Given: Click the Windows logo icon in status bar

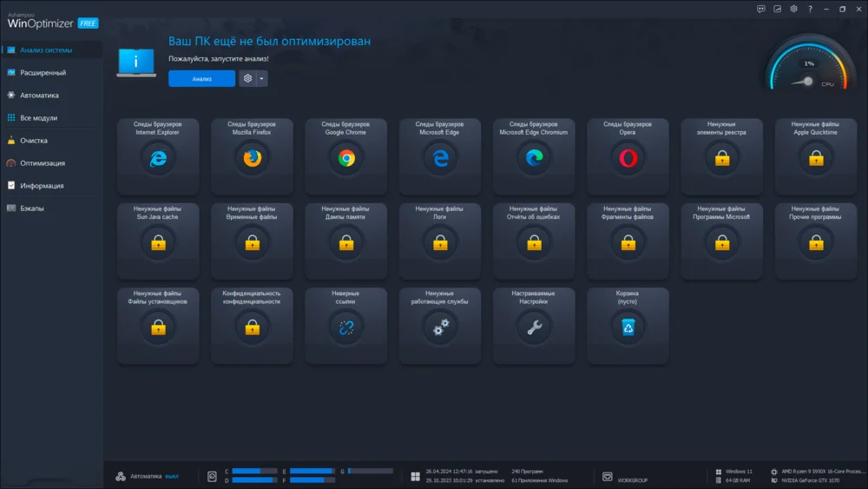Looking at the screenshot, I should [415, 476].
